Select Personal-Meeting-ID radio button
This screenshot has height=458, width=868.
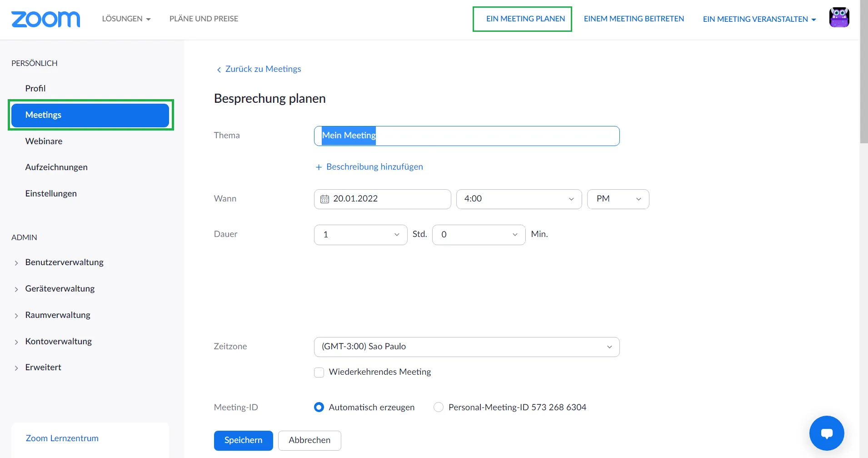pos(439,407)
